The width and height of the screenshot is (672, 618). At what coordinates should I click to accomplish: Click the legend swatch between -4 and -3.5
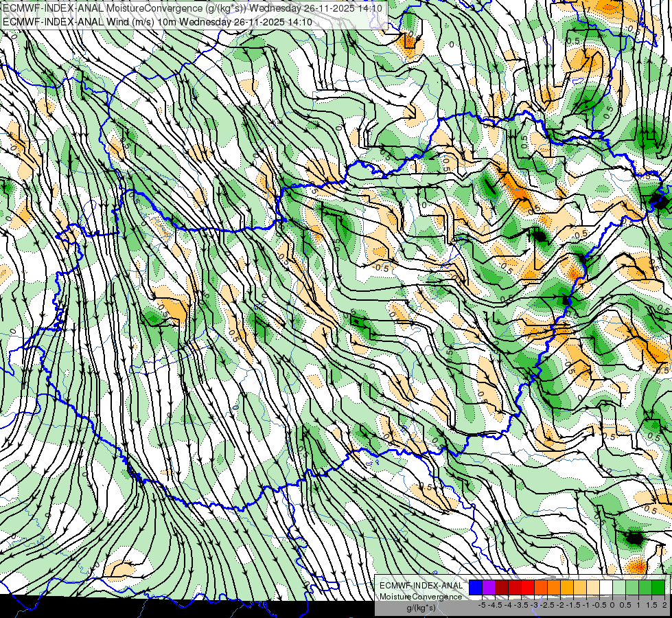pos(515,588)
